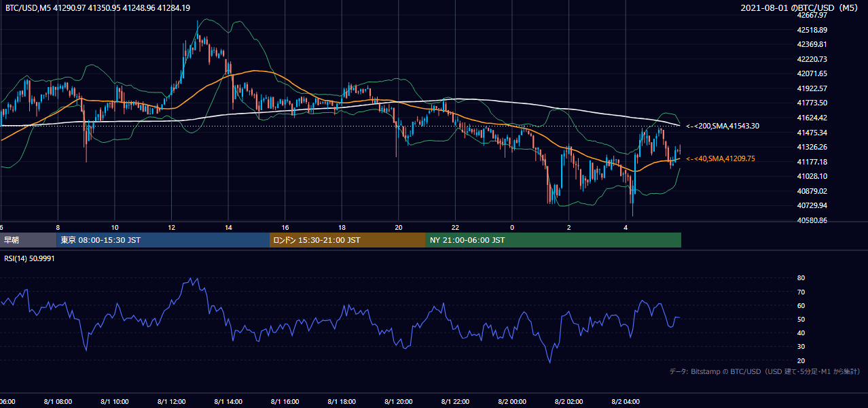This screenshot has height=408, width=868.
Task: Click price axis value 41177.18
Action: pos(813,162)
